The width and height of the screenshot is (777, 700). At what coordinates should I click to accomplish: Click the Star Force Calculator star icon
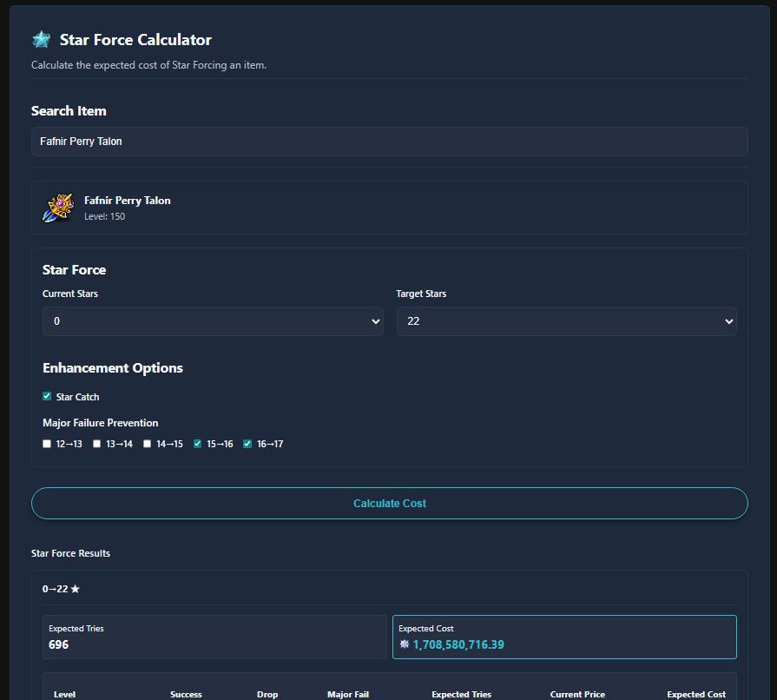pyautogui.click(x=41, y=40)
